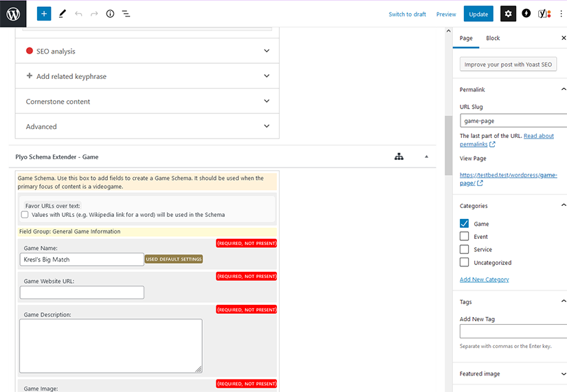Click the schema hierarchy icon
This screenshot has width=567, height=392.
399,157
